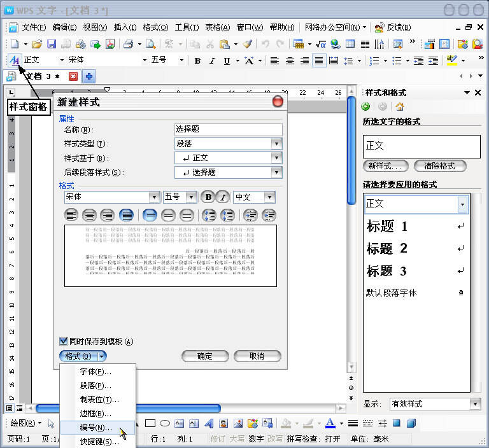This screenshot has height=448, width=489.
Task: Click the 新样式... button
Action: coord(386,166)
